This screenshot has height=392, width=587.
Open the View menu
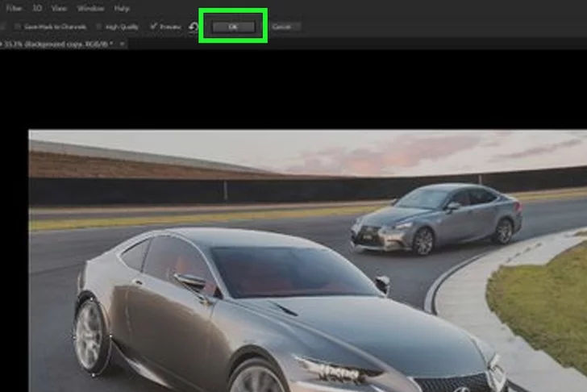(59, 8)
